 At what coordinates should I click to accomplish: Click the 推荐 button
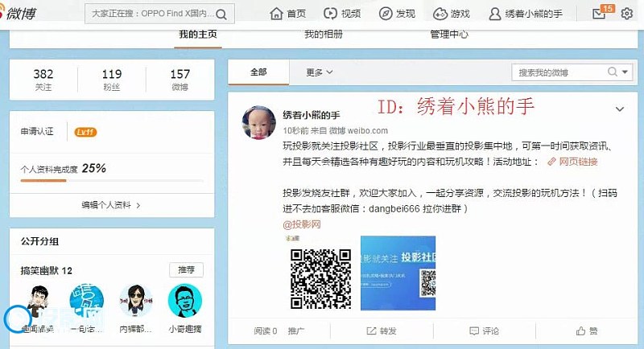coord(186,270)
